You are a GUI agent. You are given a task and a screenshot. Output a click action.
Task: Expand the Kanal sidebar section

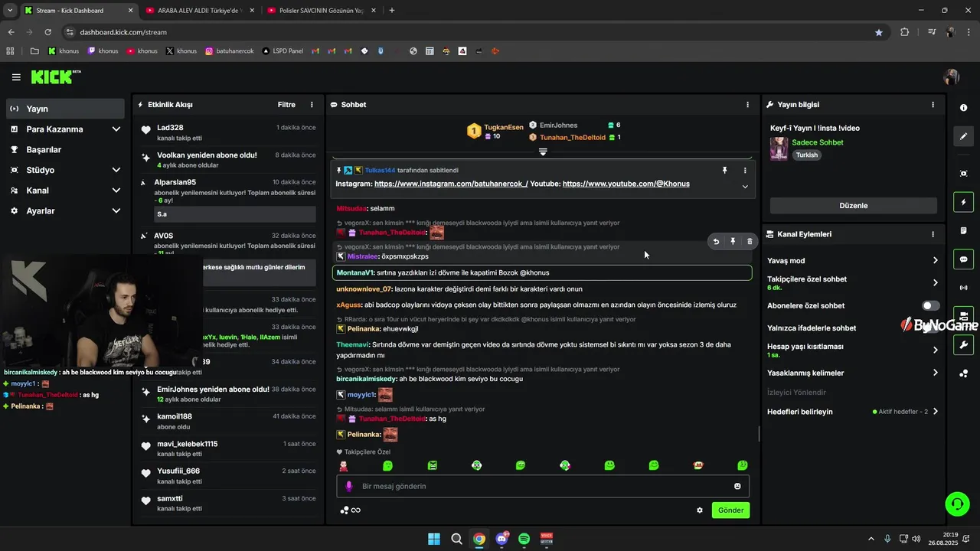pos(65,191)
